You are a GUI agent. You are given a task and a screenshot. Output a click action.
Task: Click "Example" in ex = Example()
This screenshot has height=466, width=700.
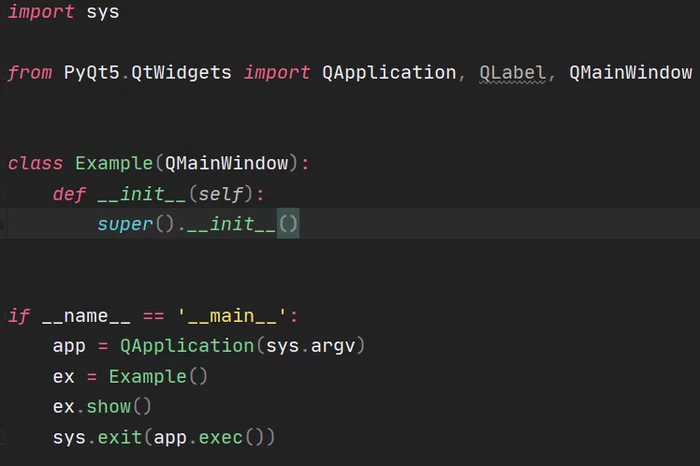148,377
